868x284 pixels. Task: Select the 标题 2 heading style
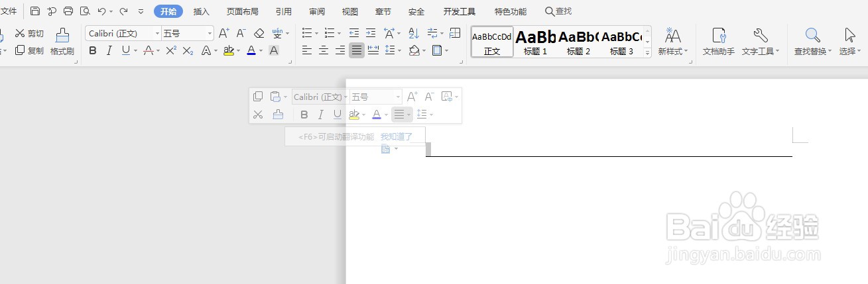pyautogui.click(x=578, y=42)
